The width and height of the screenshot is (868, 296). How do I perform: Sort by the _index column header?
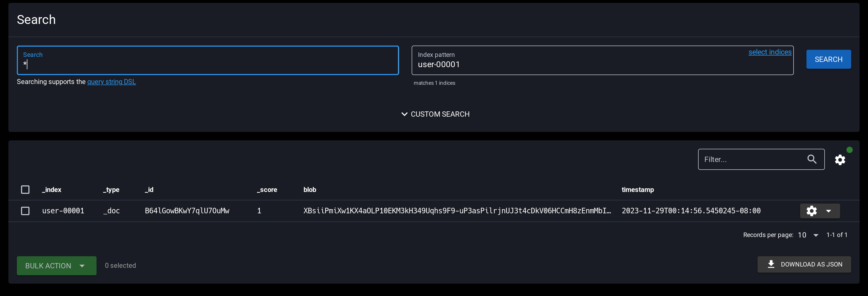coord(52,190)
